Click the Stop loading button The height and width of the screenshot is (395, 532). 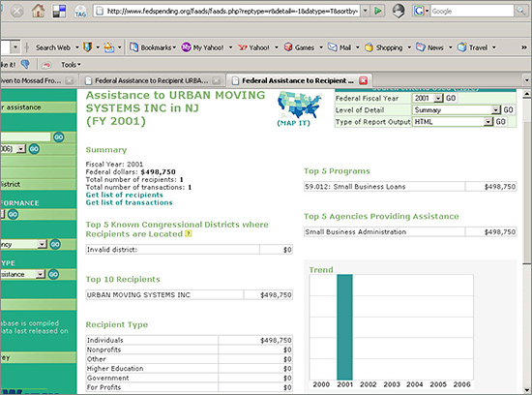tap(17, 12)
